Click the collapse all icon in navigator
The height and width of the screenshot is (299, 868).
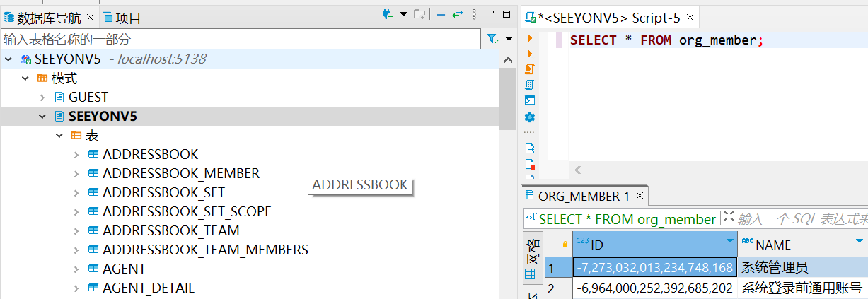coord(441,14)
